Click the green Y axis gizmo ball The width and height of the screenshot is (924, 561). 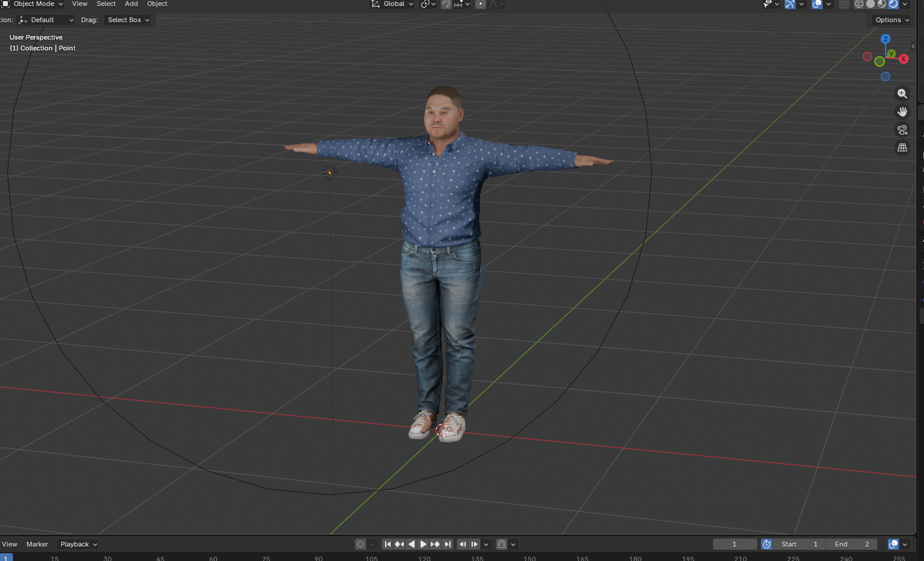[x=891, y=54]
